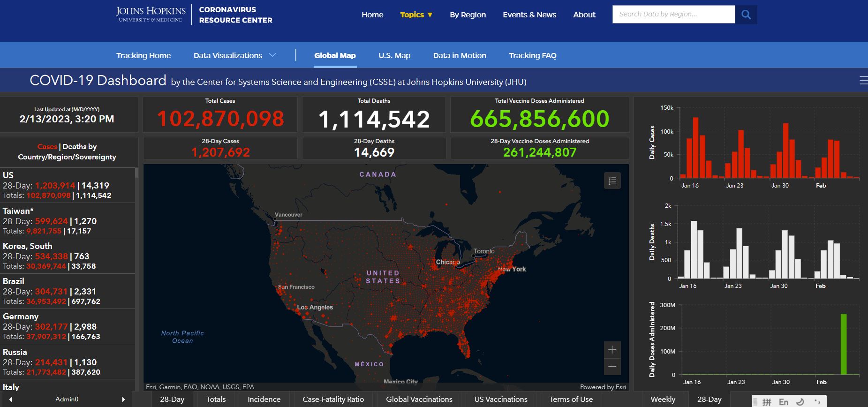Click the Total Cases figure 102,870,098
Screen dimensions: 868x407
coord(220,119)
